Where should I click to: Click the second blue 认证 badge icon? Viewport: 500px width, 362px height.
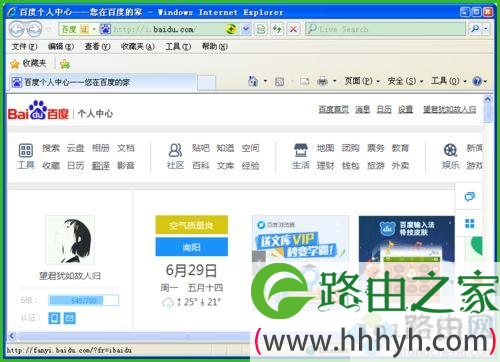tap(69, 318)
